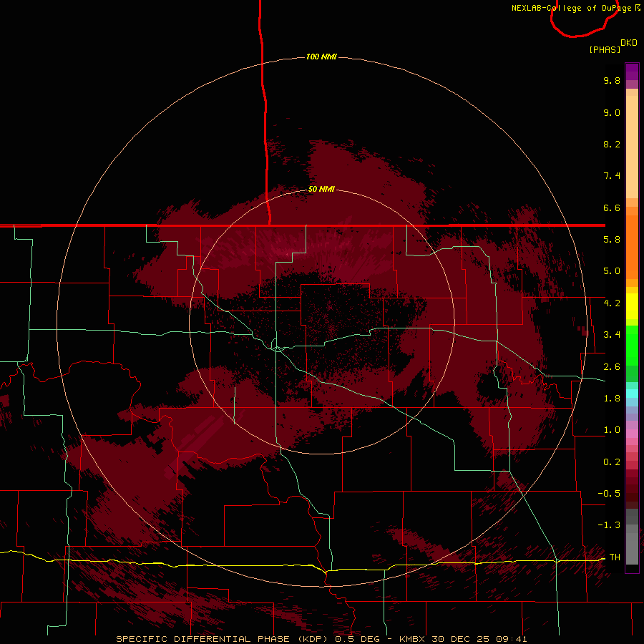This screenshot has width=644, height=644.
Task: Click the DKD unit label
Action: tap(629, 43)
